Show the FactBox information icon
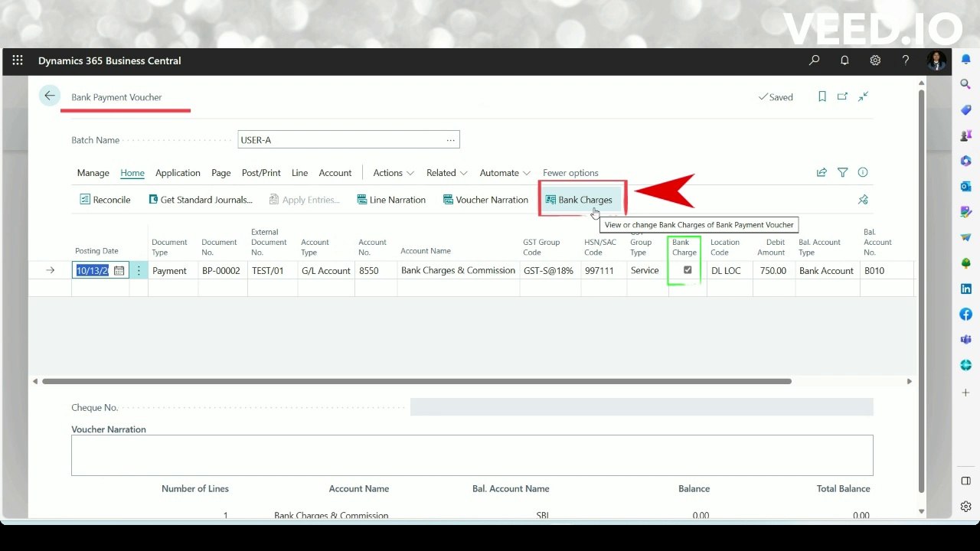 point(863,173)
